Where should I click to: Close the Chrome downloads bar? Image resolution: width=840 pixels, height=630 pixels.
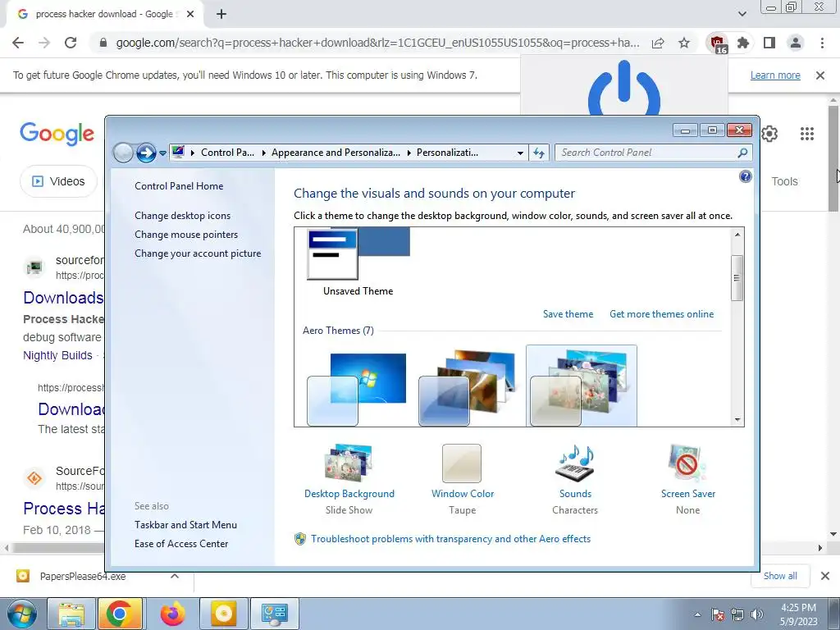(825, 576)
